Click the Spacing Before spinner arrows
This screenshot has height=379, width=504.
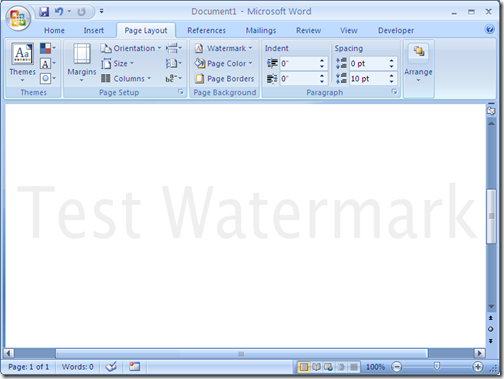click(392, 63)
